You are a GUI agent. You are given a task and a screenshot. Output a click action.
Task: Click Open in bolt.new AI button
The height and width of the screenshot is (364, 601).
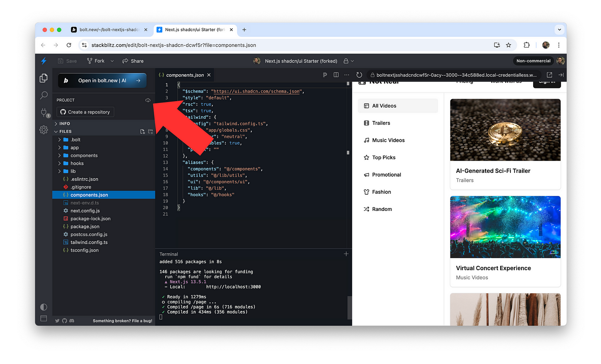(102, 80)
